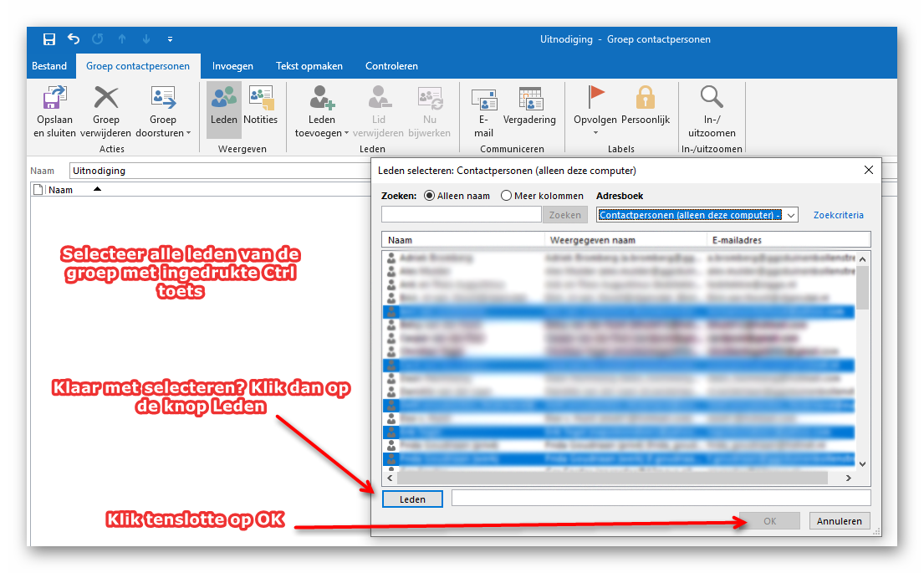Screen dimensions: 924x573
Task: Expand the Opvolgen flag dropdown
Action: (x=595, y=132)
